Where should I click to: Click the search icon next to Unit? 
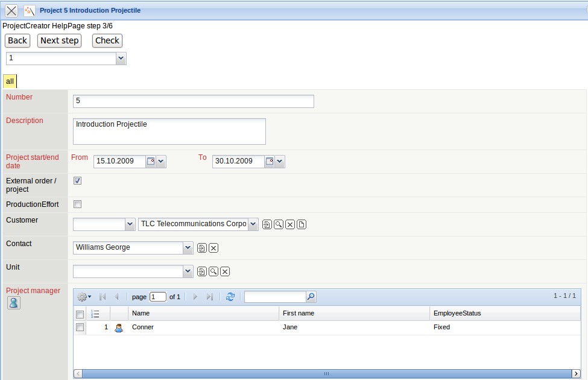tap(213, 271)
